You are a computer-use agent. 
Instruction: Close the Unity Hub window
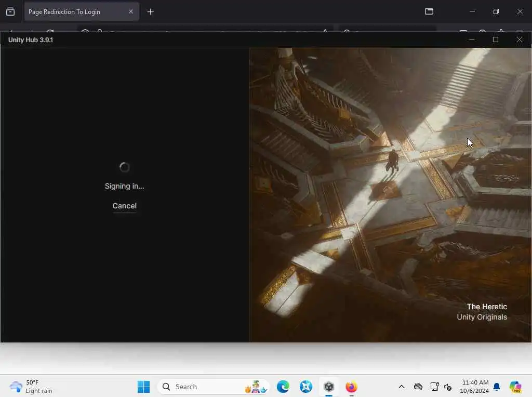(519, 39)
